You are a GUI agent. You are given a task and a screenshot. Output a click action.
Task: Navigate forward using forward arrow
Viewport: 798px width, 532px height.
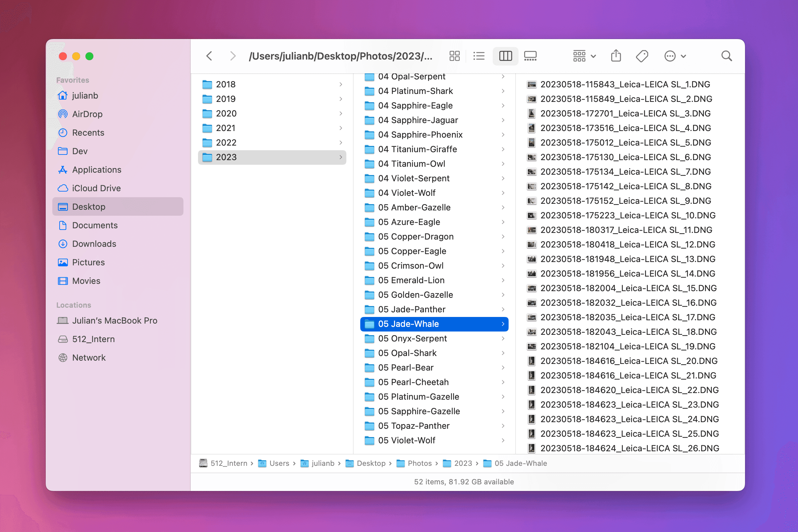[232, 56]
